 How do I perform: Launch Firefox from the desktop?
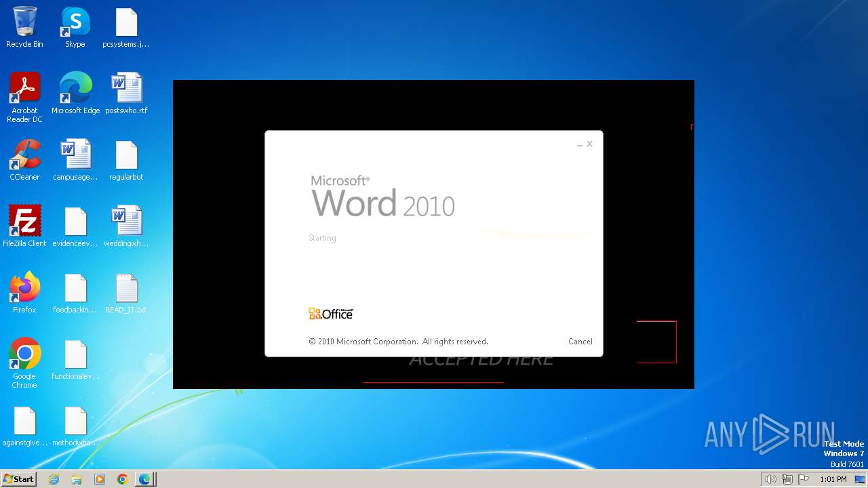24,293
